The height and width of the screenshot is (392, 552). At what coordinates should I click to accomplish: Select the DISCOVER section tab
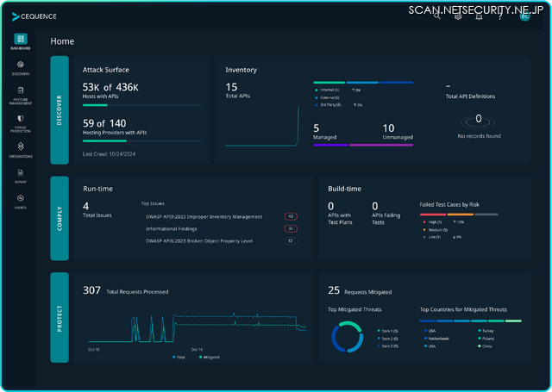[60, 110]
